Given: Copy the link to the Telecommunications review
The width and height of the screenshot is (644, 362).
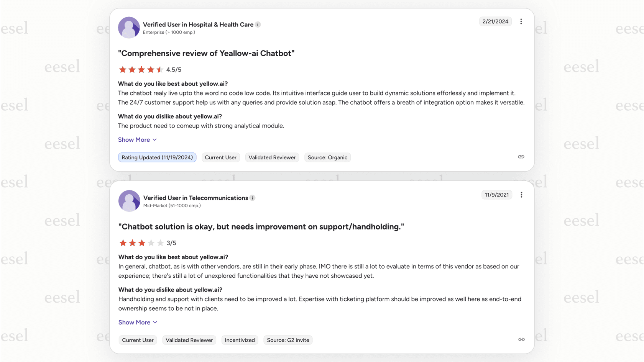Looking at the screenshot, I should click(x=521, y=339).
